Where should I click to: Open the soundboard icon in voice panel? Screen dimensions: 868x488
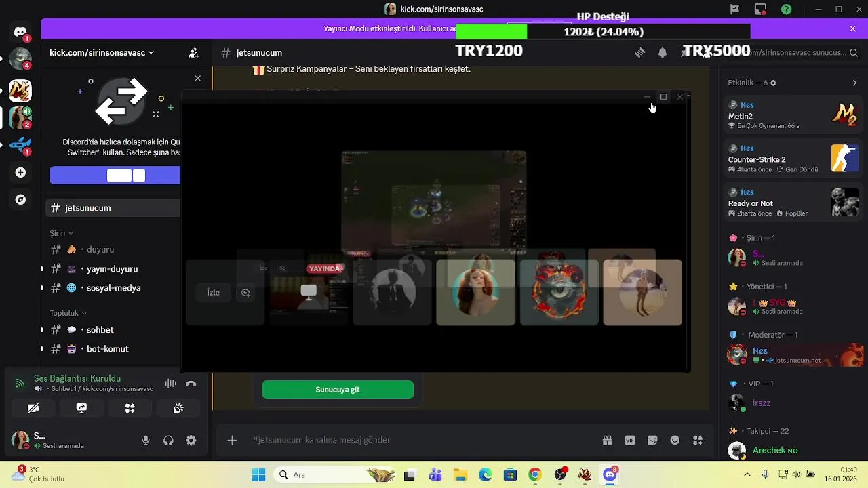pyautogui.click(x=178, y=408)
